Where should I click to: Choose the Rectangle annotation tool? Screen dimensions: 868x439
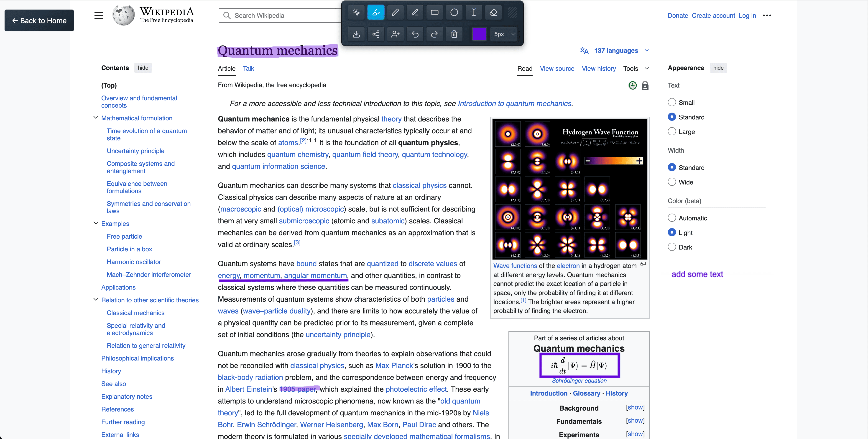[x=434, y=13]
